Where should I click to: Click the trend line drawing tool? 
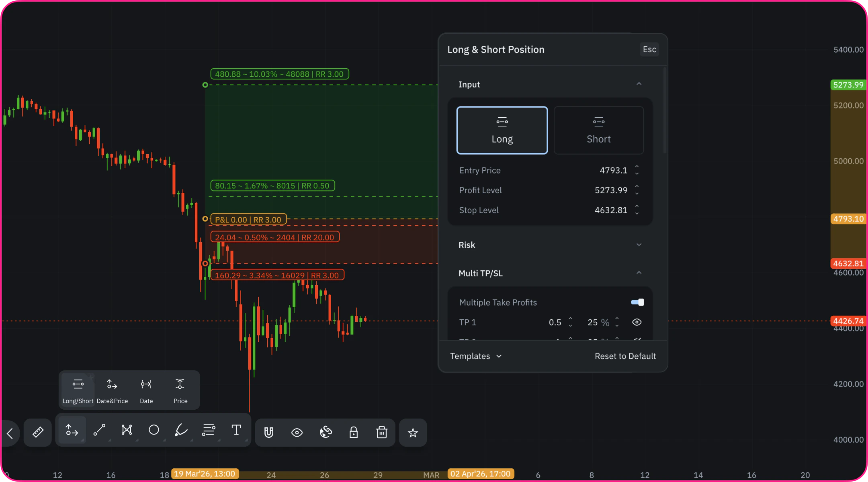(x=99, y=430)
